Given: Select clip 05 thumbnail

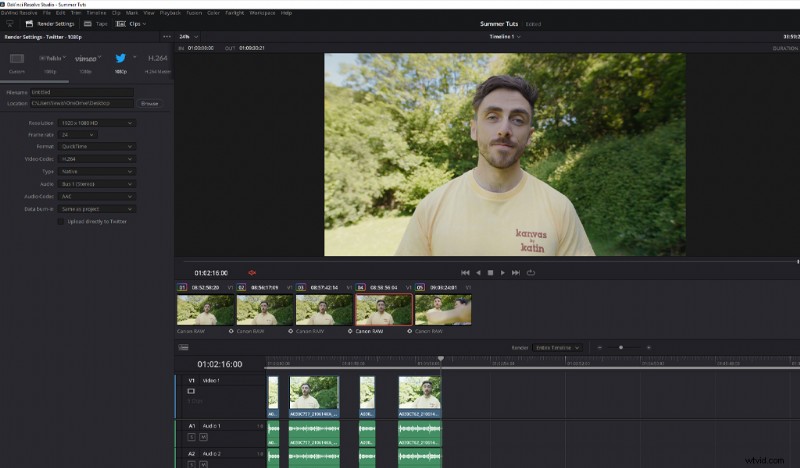Looking at the screenshot, I should 443,310.
